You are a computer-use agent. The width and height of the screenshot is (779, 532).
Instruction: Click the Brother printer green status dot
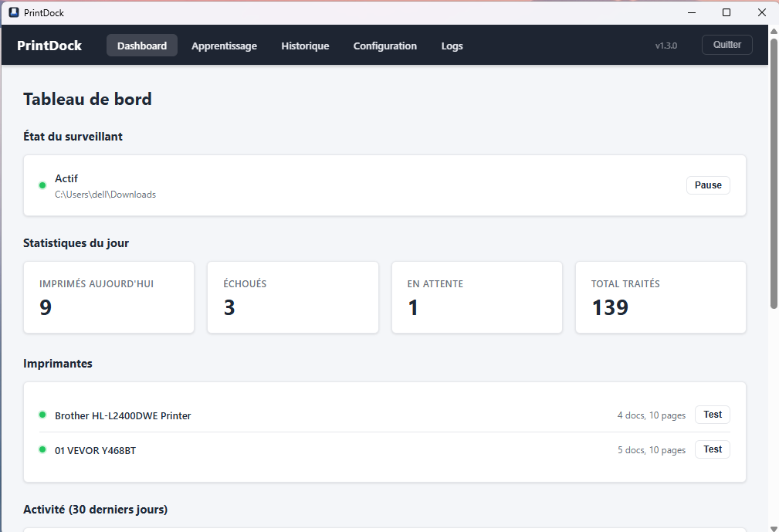[x=42, y=415]
